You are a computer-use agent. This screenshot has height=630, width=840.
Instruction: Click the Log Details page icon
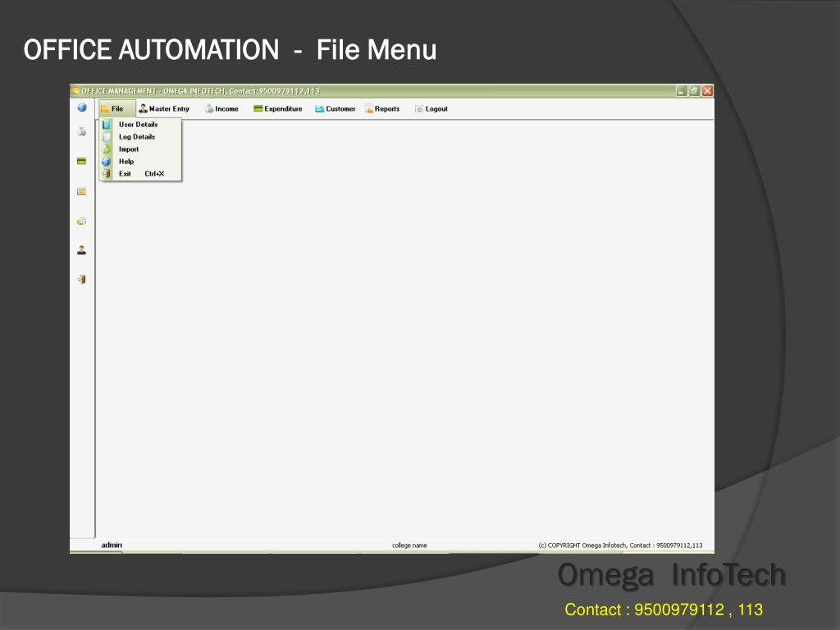(107, 137)
